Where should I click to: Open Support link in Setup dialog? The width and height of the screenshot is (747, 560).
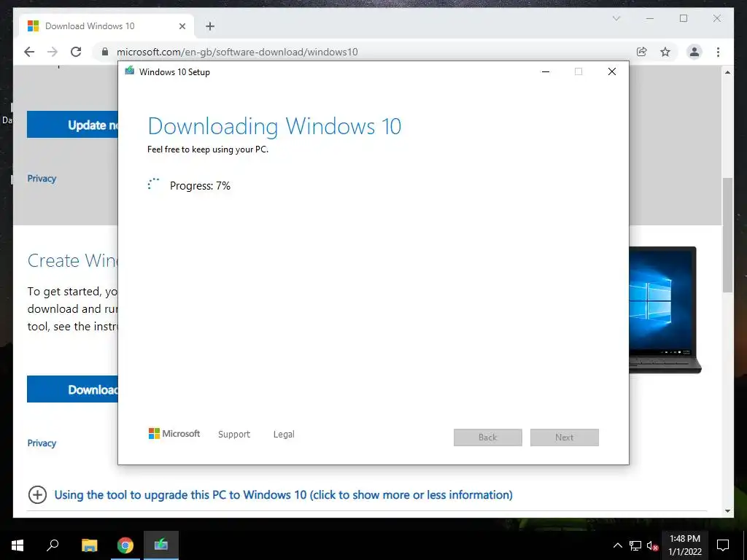click(234, 435)
